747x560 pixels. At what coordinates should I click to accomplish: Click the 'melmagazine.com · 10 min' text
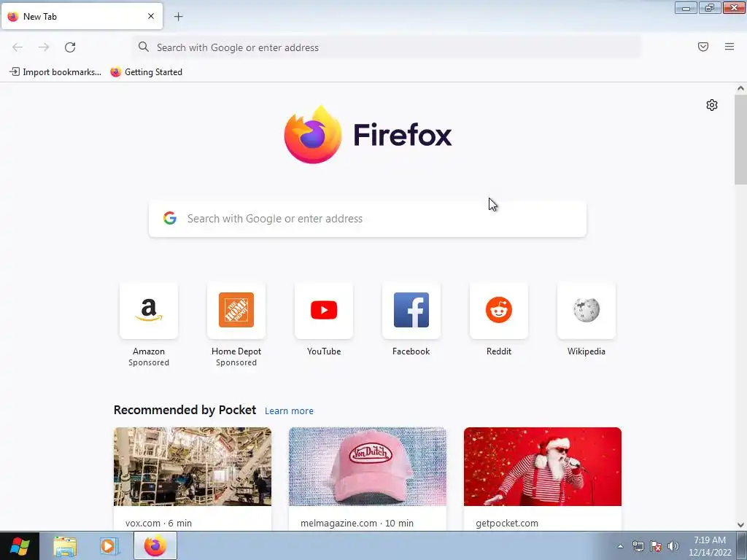click(x=357, y=523)
